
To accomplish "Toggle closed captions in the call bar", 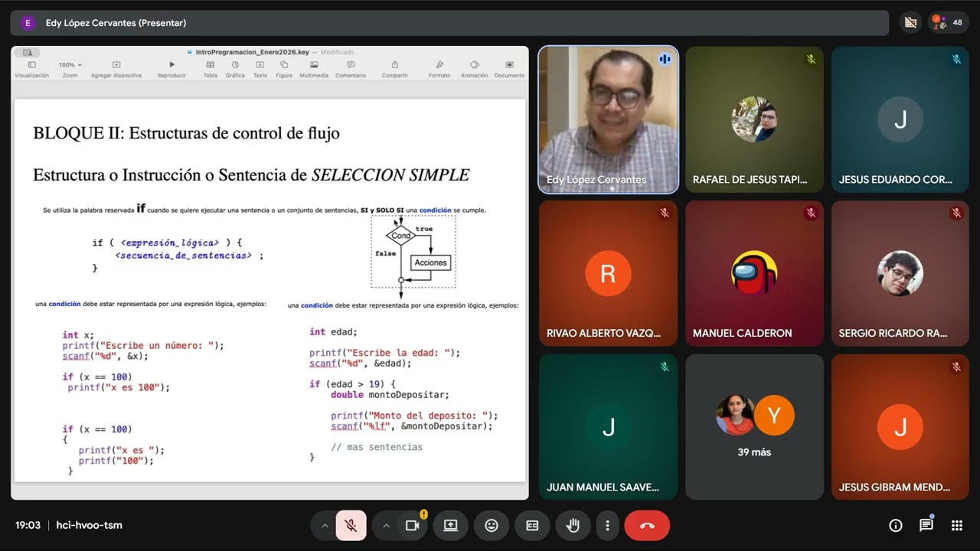I will click(x=532, y=526).
